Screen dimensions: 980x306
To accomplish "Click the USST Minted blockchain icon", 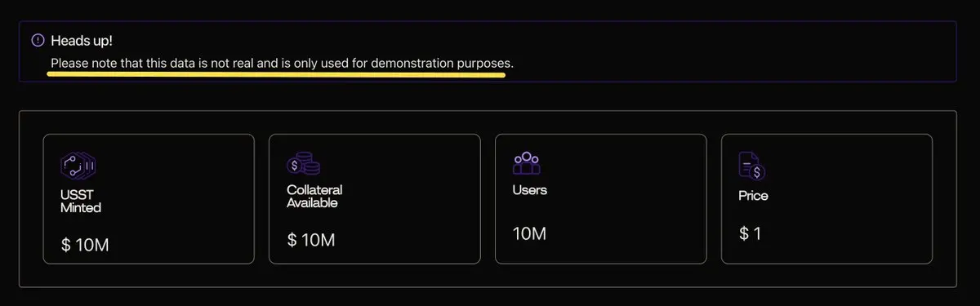I will (78, 166).
